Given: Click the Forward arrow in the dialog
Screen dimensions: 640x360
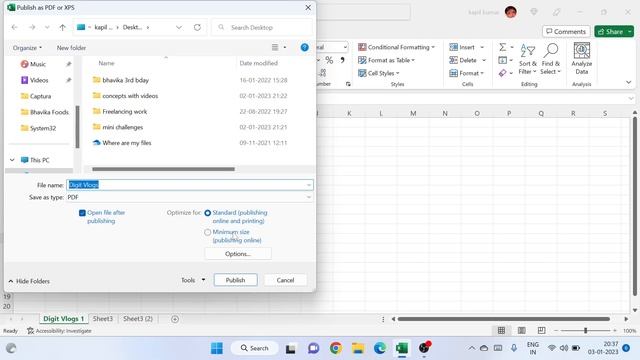Looking at the screenshot, I should click(32, 27).
